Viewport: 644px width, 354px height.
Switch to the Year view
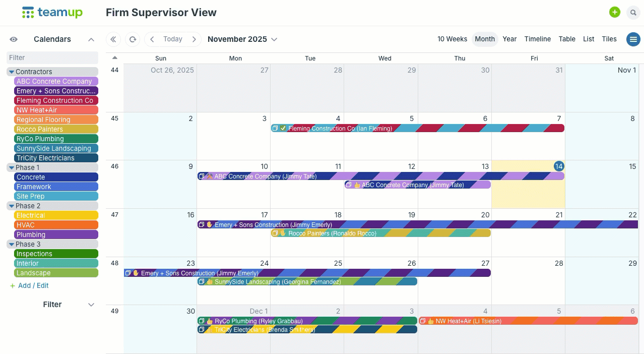[509, 39]
